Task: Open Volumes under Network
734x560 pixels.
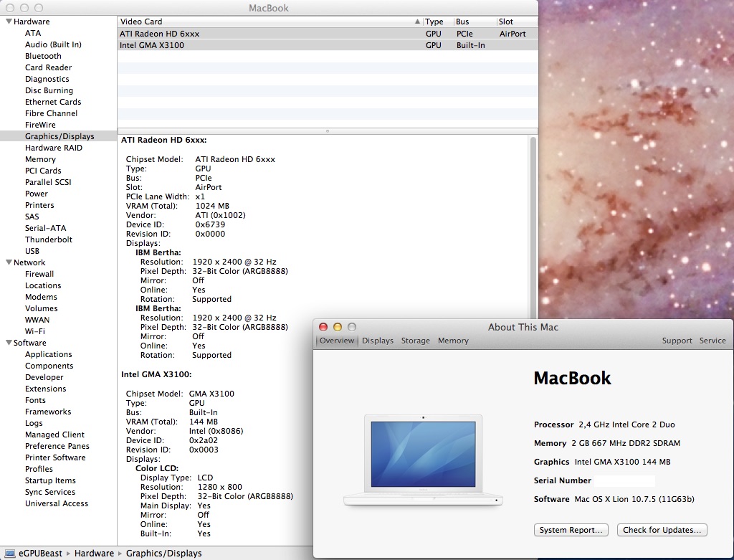Action: tap(41, 308)
